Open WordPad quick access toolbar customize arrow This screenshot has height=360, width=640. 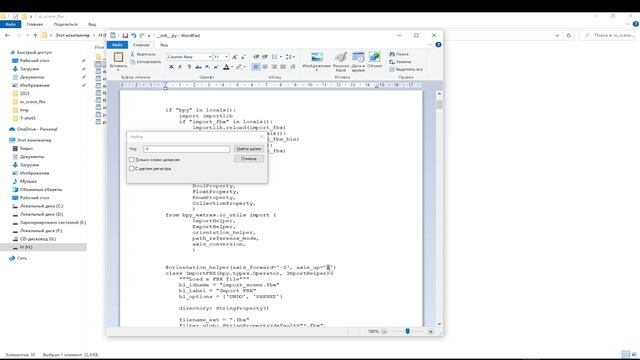pos(149,36)
